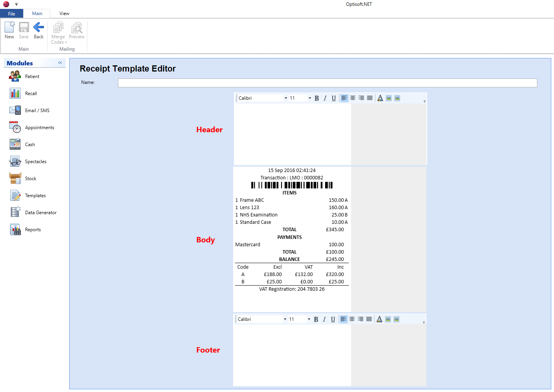Image resolution: width=554 pixels, height=392 pixels.
Task: Center align in the Header toolbar
Action: pyautogui.click(x=353, y=98)
